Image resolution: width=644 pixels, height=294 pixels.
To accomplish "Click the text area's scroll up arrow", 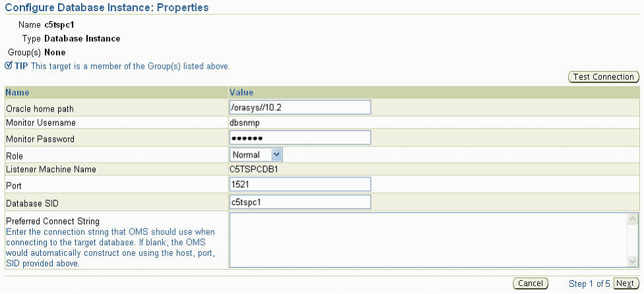I will (x=633, y=218).
